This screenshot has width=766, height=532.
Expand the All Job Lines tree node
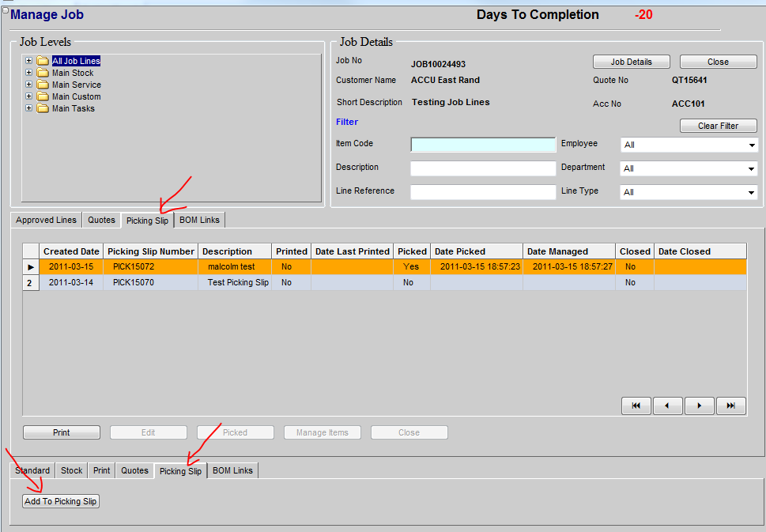click(x=29, y=61)
